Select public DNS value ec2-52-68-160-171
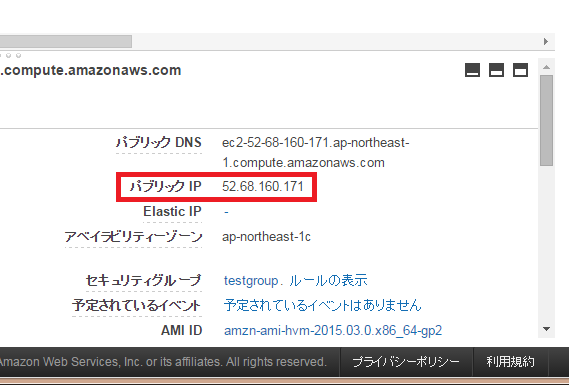 (x=315, y=152)
